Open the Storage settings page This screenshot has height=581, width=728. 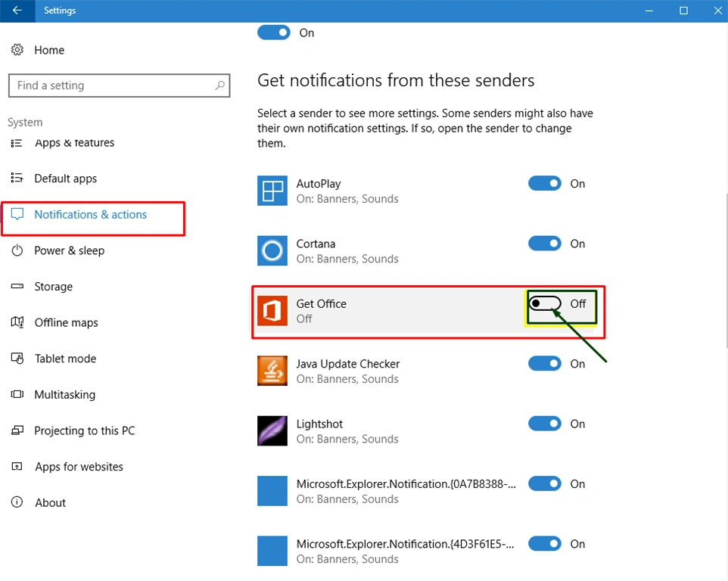54,287
